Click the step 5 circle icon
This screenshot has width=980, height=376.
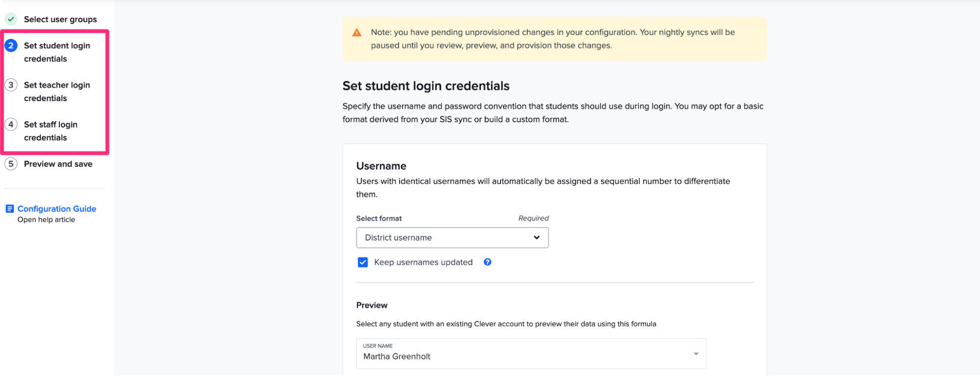coord(11,164)
